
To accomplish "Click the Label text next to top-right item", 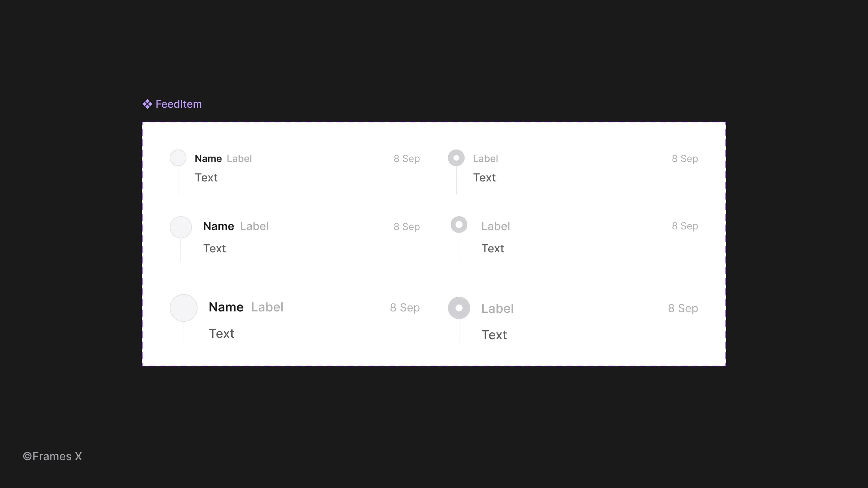I will 485,158.
